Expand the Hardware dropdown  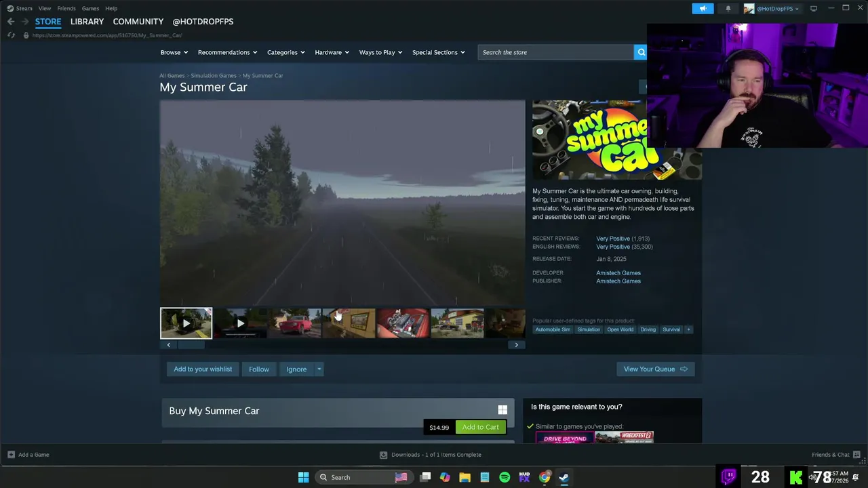pyautogui.click(x=332, y=52)
